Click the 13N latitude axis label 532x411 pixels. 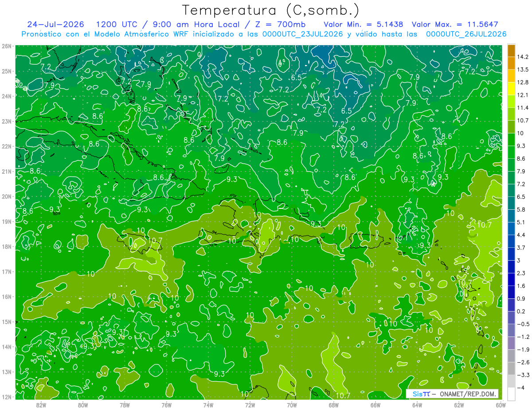click(6, 372)
